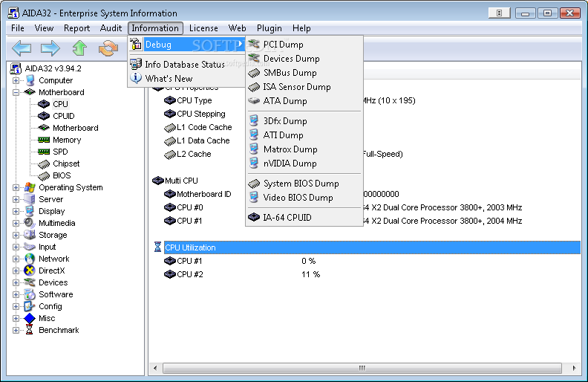Choose SMBus Dump from submenu
This screenshot has height=382, width=588.
(x=304, y=72)
